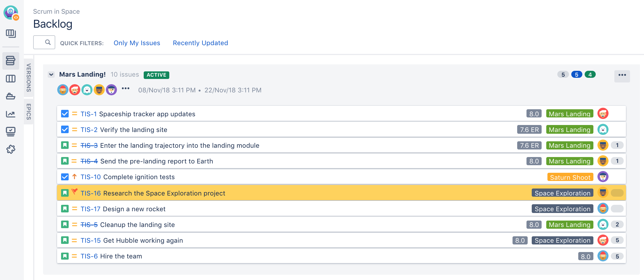Open the Active sprints board icon

tap(10, 79)
